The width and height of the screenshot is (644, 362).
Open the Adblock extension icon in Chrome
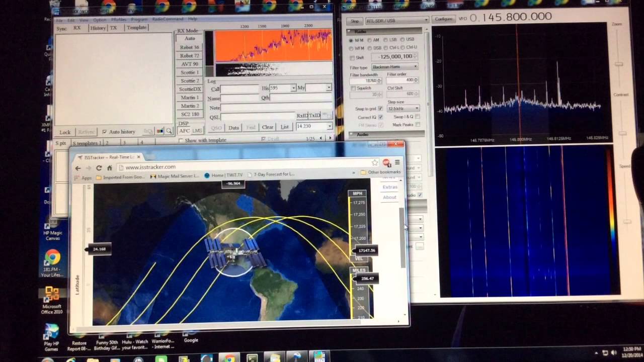pyautogui.click(x=386, y=162)
